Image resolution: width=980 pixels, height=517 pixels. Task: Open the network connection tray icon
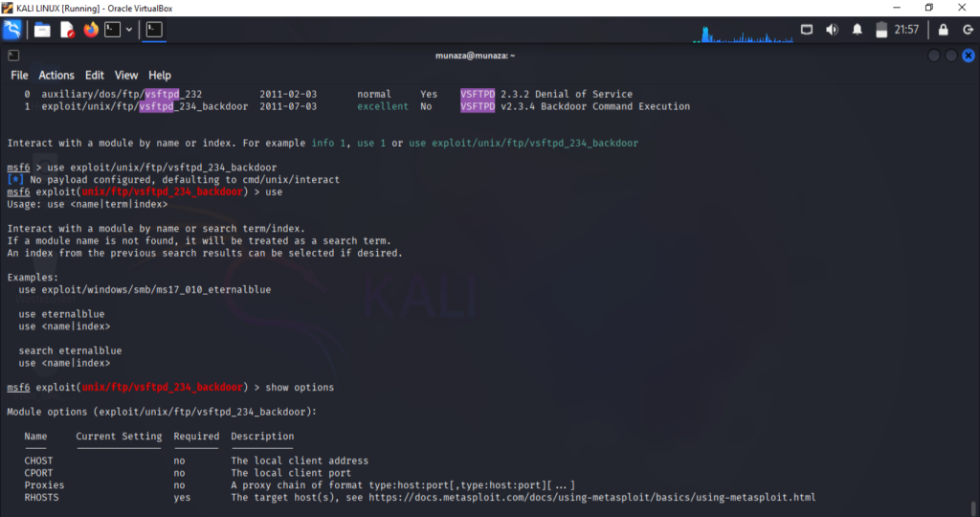807,30
